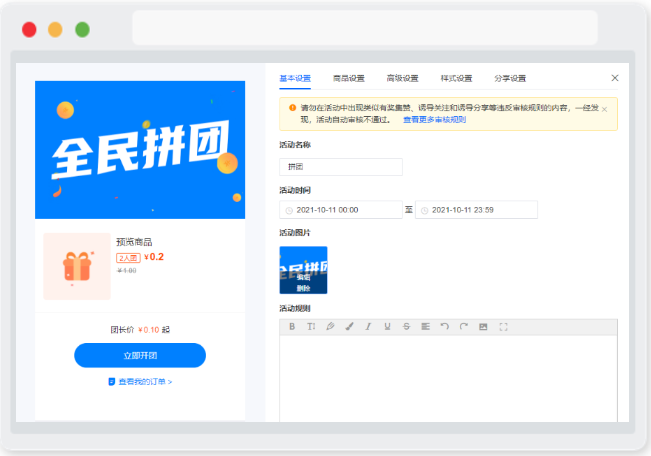Screen dimensions: 651x456
Task: Toggle strikethrough formatting
Action: pyautogui.click(x=406, y=327)
